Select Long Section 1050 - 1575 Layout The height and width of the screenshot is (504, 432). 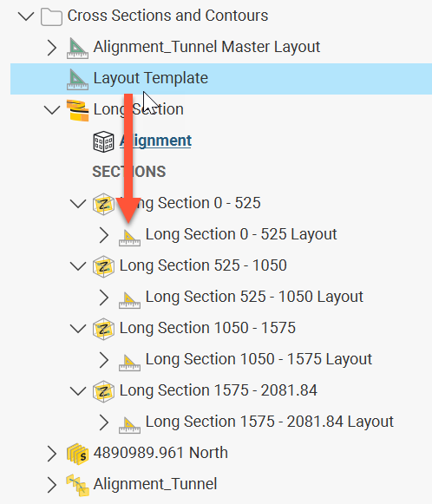(259, 359)
